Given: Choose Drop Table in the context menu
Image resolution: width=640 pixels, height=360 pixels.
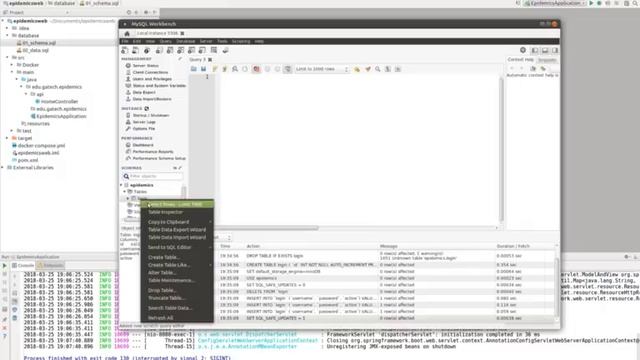Looking at the screenshot, I should point(177,290).
